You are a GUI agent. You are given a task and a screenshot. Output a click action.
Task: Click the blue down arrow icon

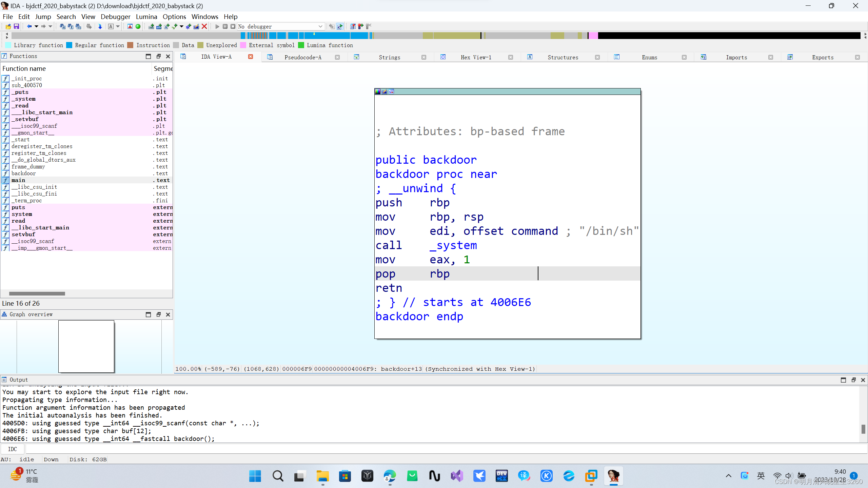pyautogui.click(x=100, y=26)
